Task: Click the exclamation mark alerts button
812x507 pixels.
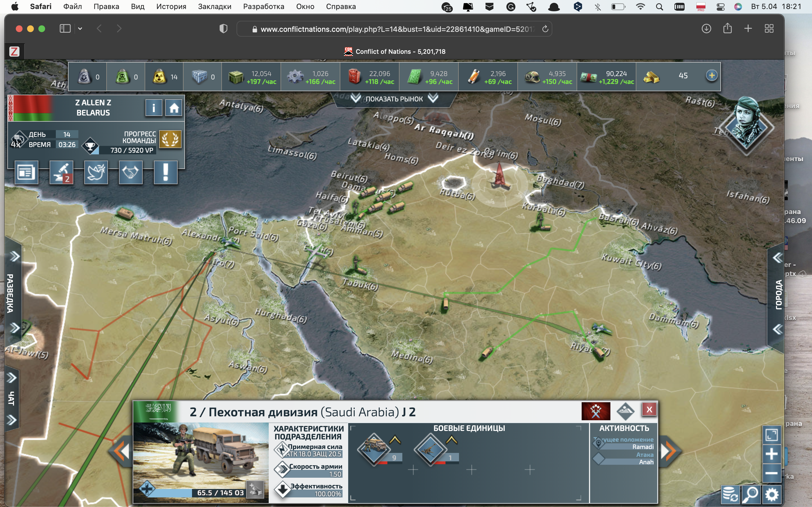Action: point(166,172)
